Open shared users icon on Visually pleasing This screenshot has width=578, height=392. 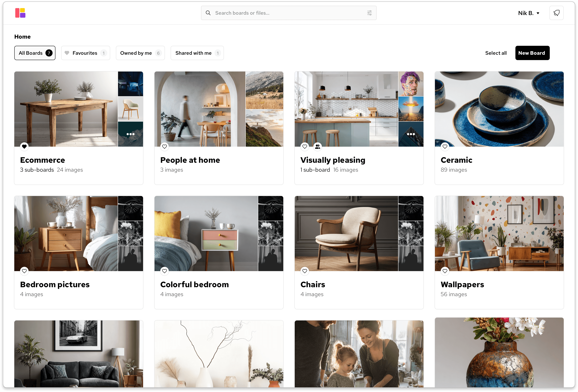(317, 146)
